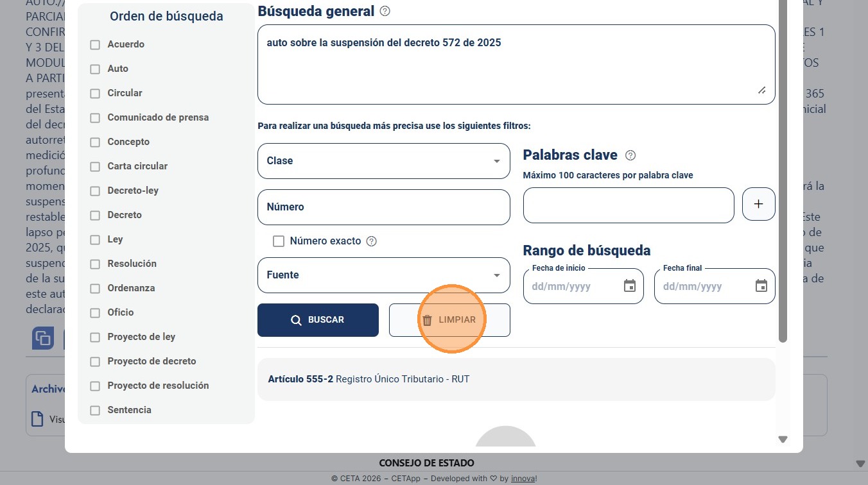Open calendar for Fecha de inicio

(x=630, y=286)
